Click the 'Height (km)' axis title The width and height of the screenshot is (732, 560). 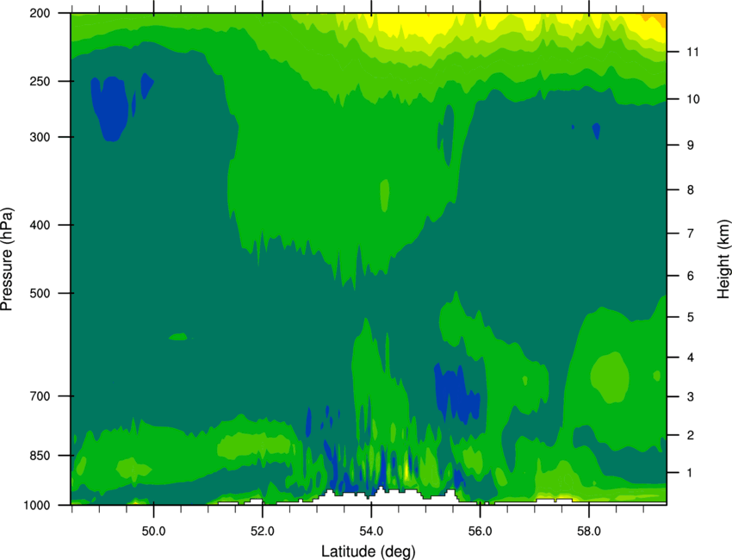pos(723,258)
